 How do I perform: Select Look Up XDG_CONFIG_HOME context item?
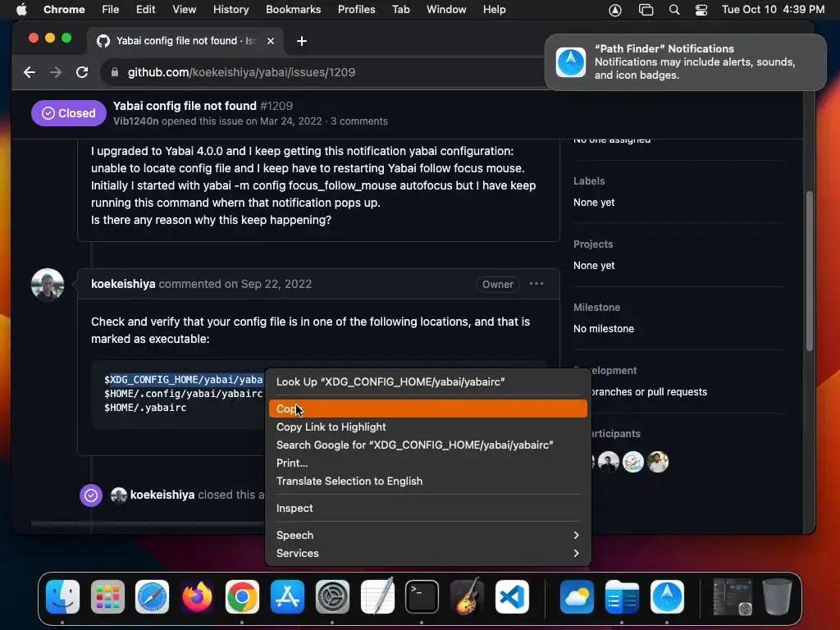point(428,382)
